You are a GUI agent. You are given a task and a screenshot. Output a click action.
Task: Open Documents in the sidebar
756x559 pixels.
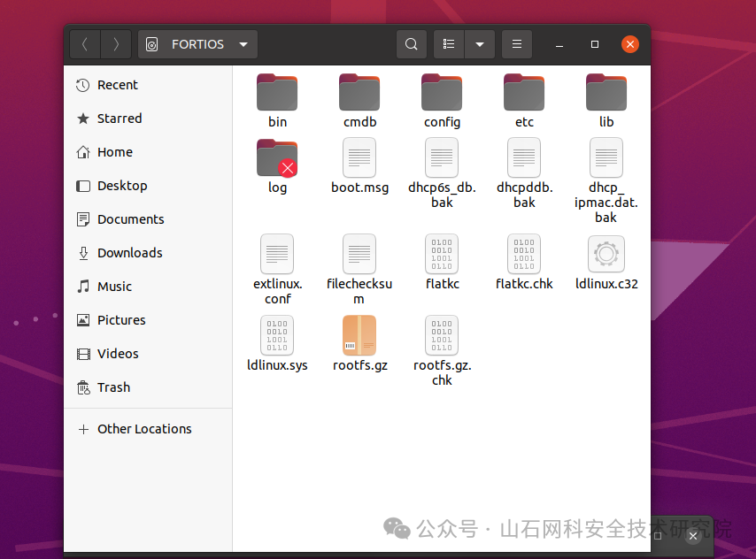coord(148,219)
